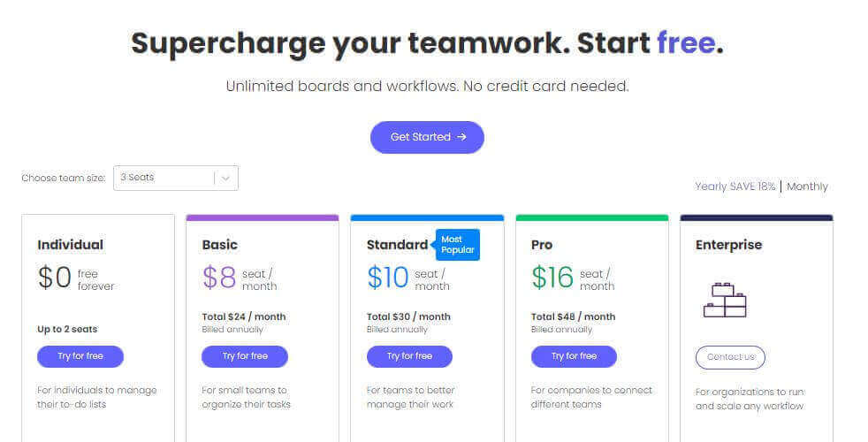The height and width of the screenshot is (442, 868).
Task: Click Contact us under Enterprise
Action: (x=730, y=357)
